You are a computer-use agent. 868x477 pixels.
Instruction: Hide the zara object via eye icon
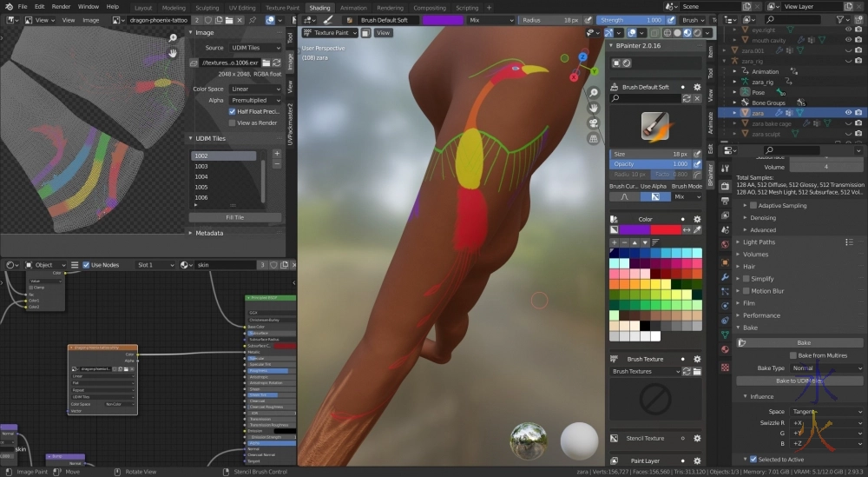848,113
